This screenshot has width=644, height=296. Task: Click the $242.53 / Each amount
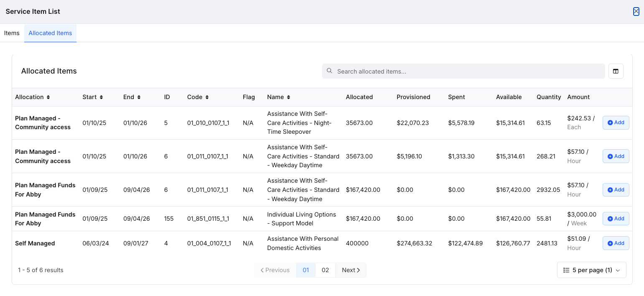click(580, 122)
